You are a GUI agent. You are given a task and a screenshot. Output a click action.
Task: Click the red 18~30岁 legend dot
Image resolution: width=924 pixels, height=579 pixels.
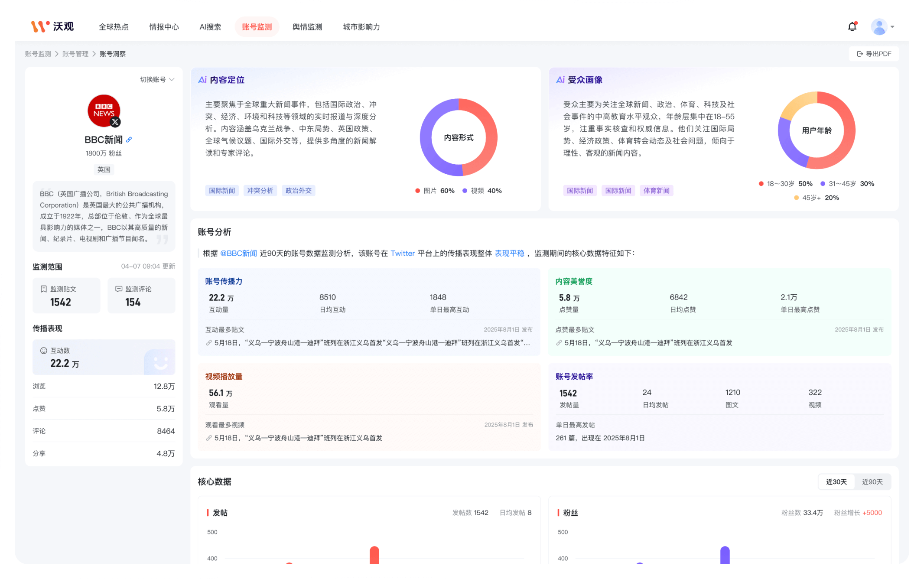point(761,184)
